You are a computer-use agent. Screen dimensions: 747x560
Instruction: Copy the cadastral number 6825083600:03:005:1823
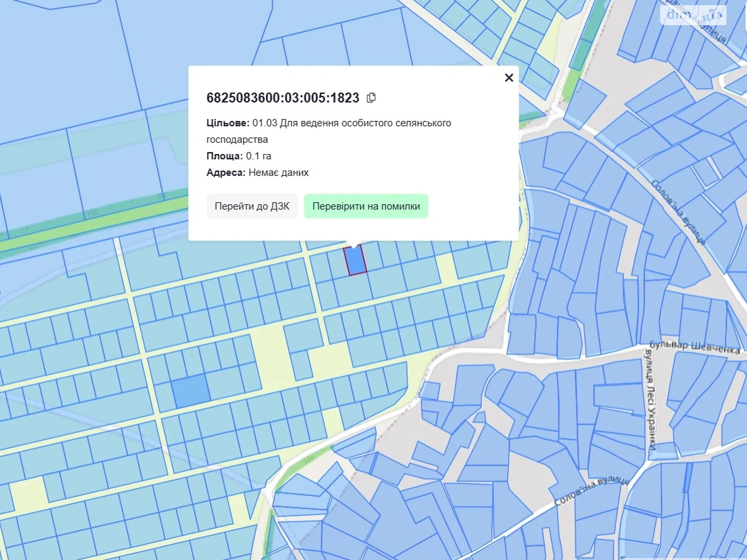coord(371,98)
